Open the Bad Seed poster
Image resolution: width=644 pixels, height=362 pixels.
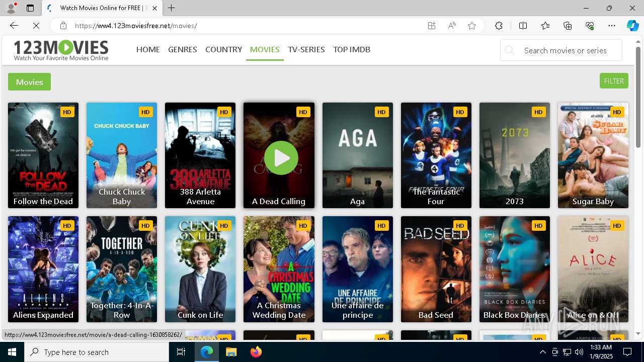click(x=436, y=269)
